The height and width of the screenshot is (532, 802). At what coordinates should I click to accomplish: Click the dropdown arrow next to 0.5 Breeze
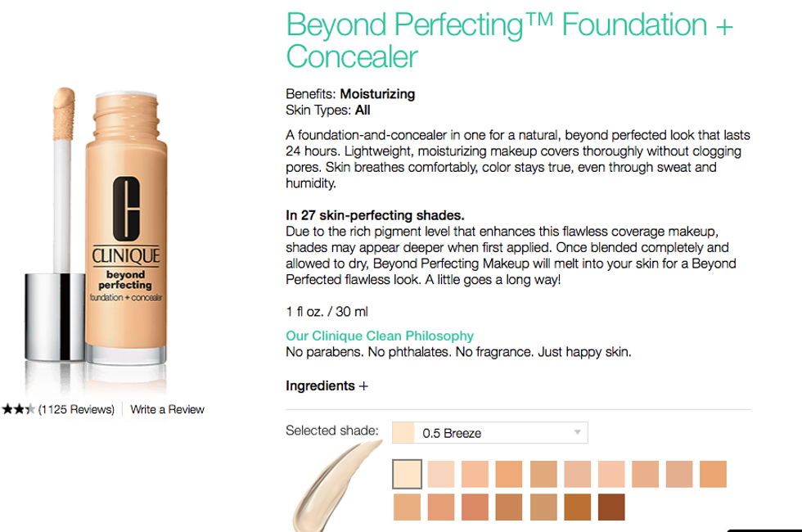point(577,433)
